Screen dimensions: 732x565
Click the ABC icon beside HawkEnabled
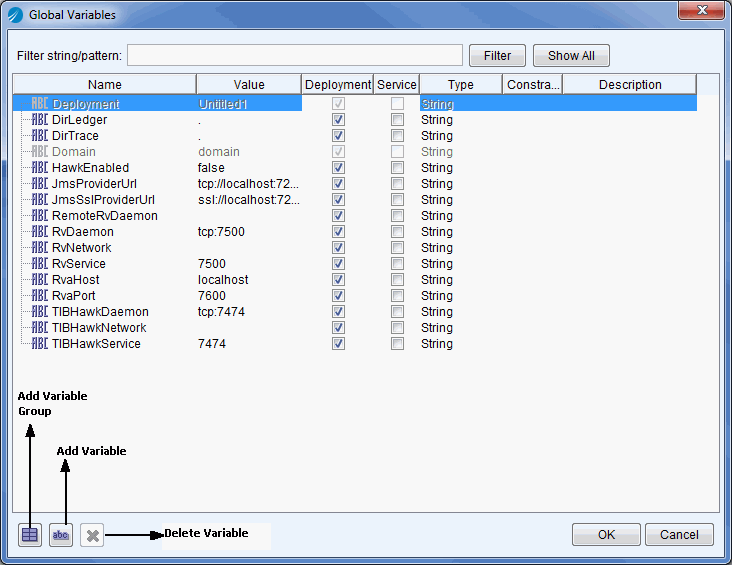pos(40,168)
